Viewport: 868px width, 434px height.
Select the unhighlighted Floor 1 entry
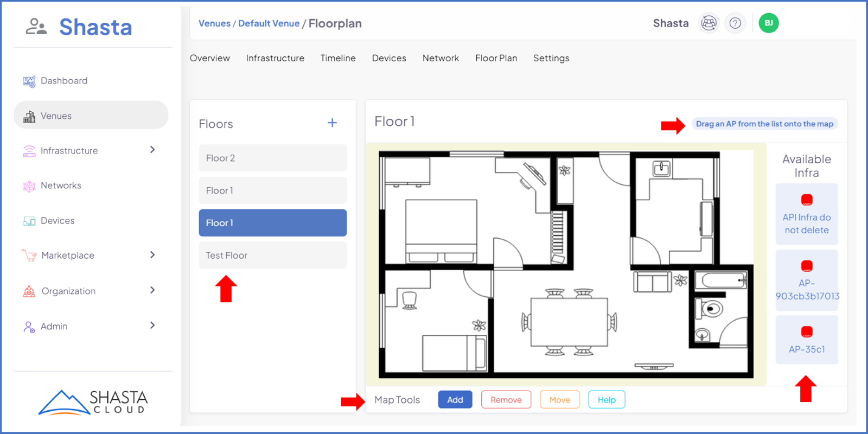point(273,190)
